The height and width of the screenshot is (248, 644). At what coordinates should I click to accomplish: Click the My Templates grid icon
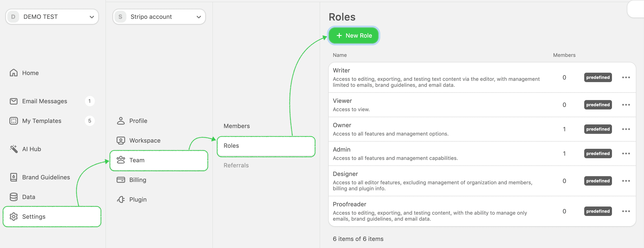14,121
